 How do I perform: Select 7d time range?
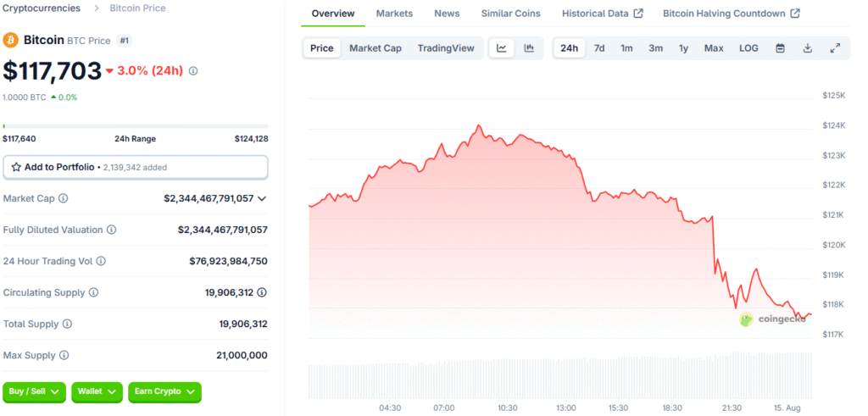(x=599, y=48)
